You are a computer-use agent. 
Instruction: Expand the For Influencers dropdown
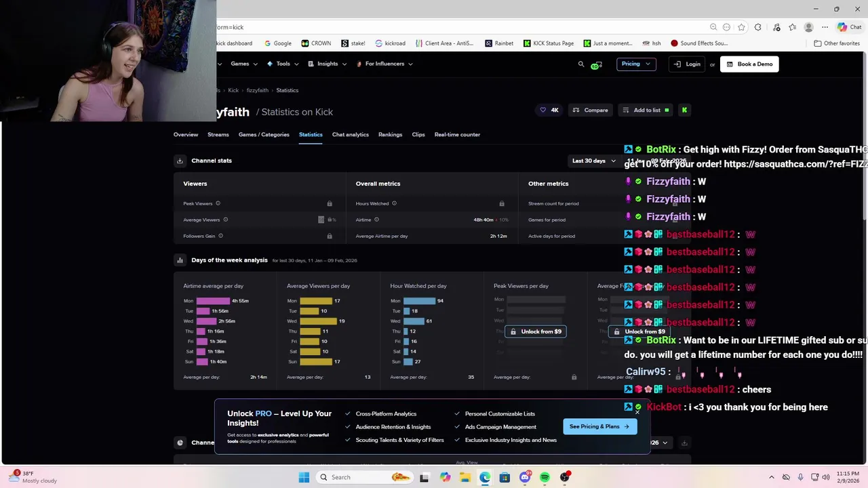pos(384,64)
